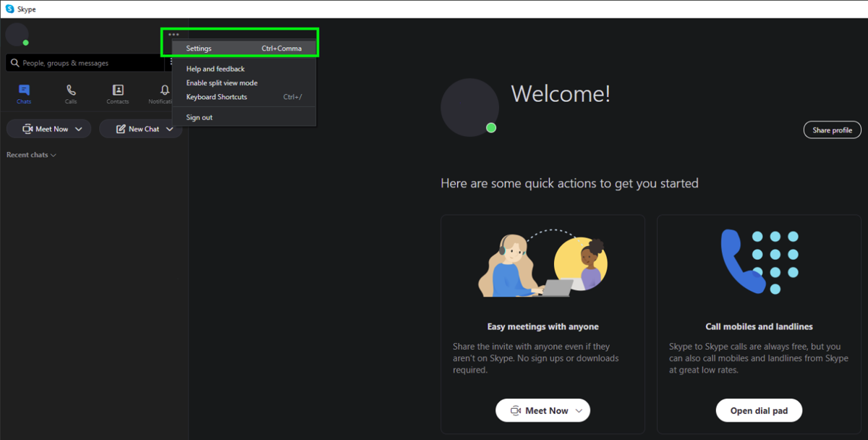Image resolution: width=868 pixels, height=440 pixels.
Task: Select Settings from the menu
Action: (244, 48)
